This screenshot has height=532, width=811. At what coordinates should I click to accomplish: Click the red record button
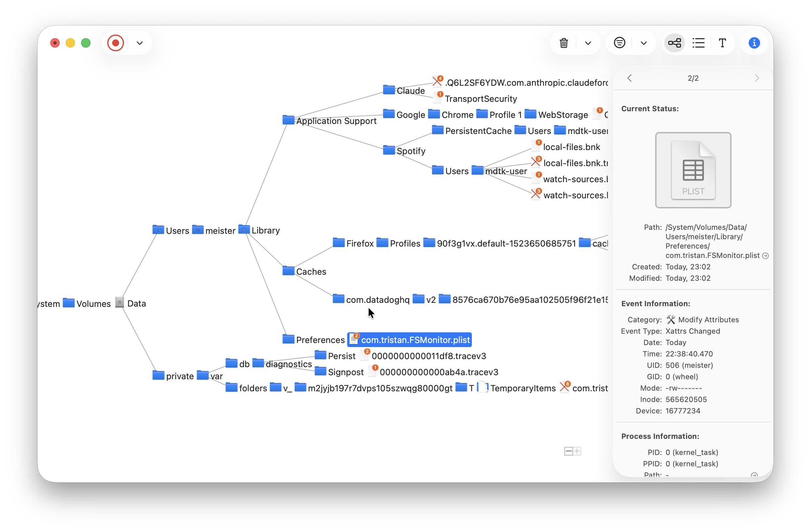tap(116, 43)
